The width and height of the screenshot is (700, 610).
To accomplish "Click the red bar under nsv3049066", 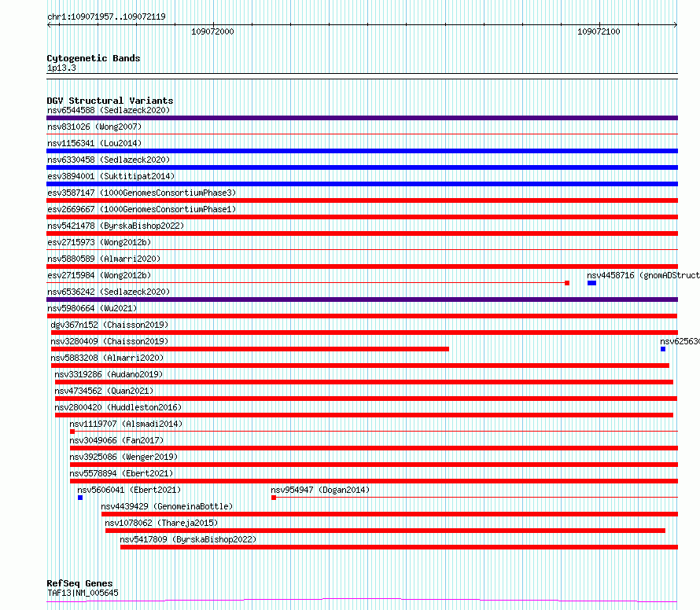I will coord(374,448).
